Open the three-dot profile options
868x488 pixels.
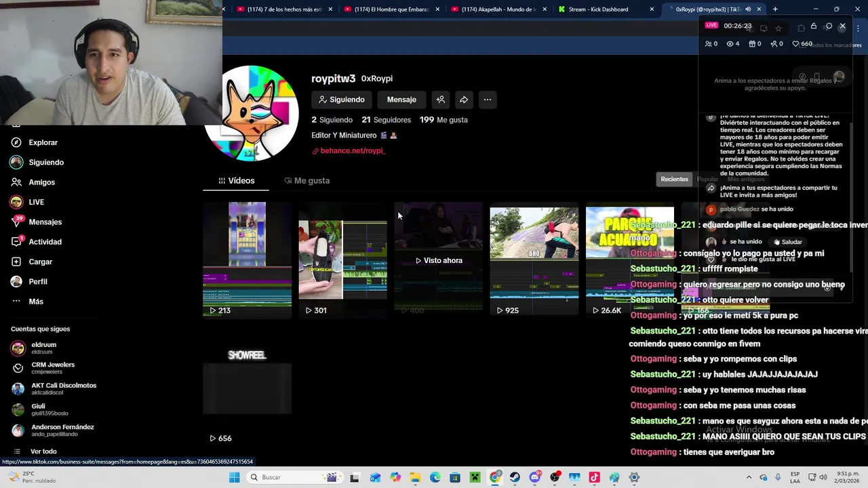point(487,100)
